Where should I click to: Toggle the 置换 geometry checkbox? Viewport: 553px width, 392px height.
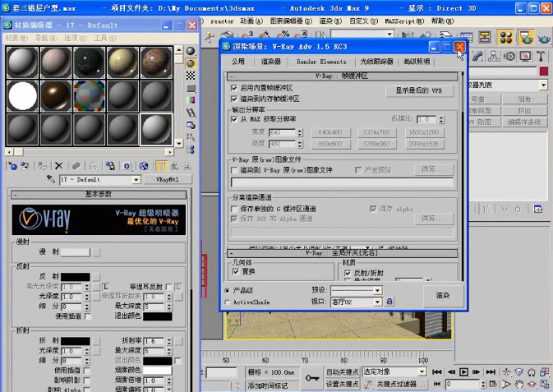236,271
